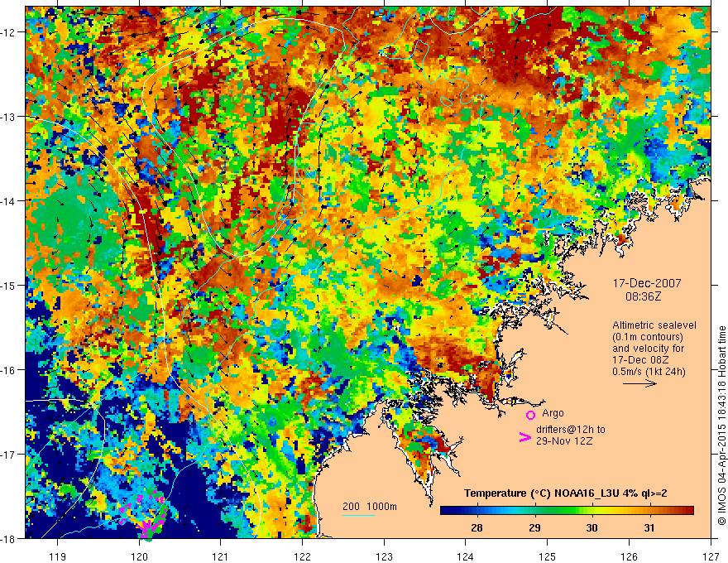Click the longitude axis label 119
Screen dimensions: 728x563
(58, 556)
